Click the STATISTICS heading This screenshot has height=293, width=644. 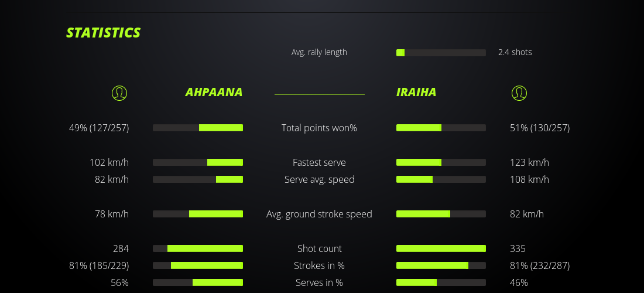pyautogui.click(x=104, y=33)
